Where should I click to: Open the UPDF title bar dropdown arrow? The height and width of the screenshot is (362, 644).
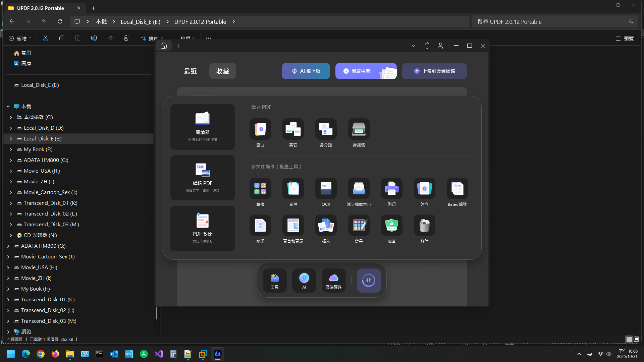[414, 46]
